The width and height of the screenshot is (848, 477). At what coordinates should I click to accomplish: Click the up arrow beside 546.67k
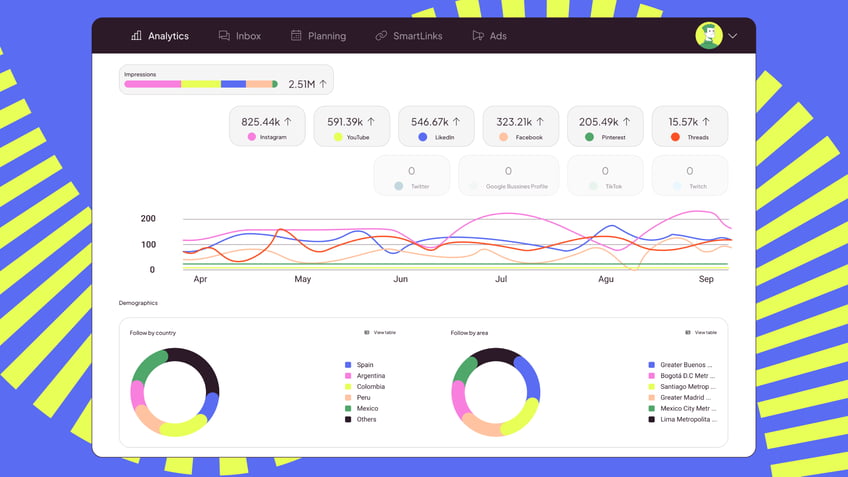[456, 122]
